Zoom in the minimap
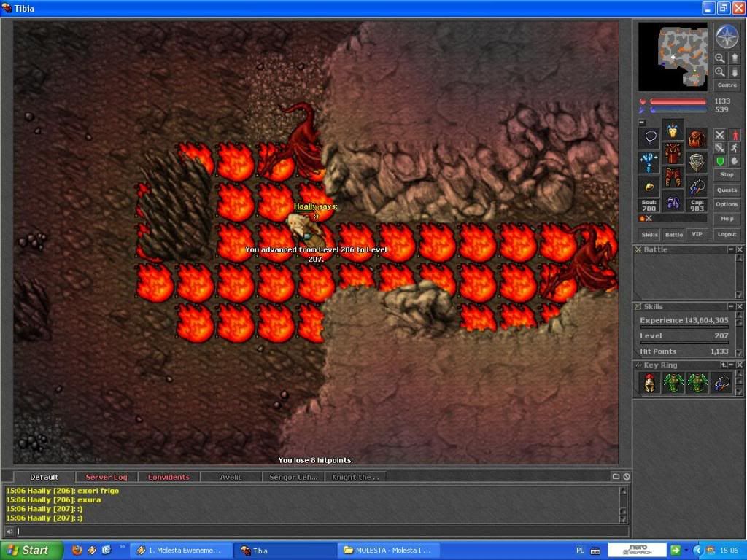Viewport: 747px width, 560px height. pyautogui.click(x=719, y=72)
